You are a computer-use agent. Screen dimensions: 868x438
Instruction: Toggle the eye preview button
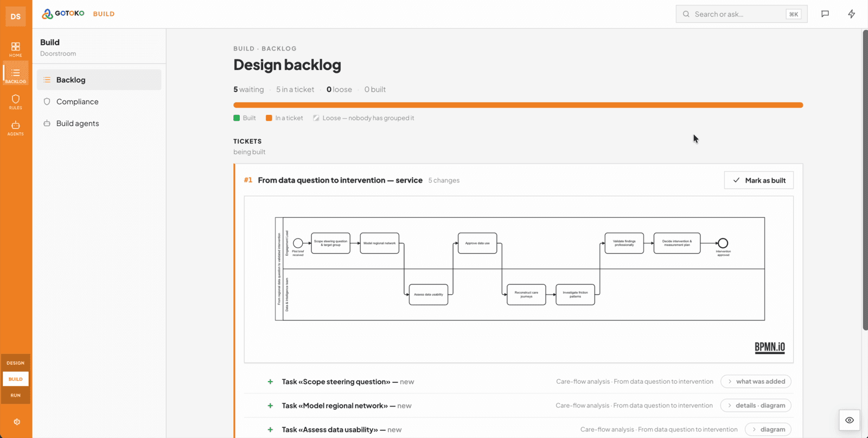tap(850, 420)
